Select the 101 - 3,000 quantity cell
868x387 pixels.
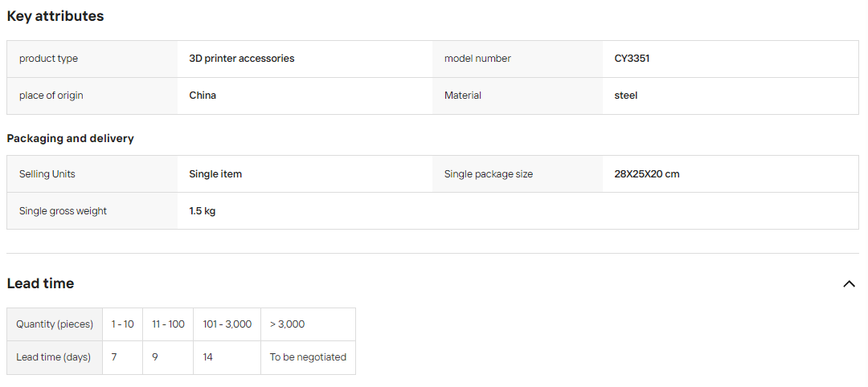(227, 324)
